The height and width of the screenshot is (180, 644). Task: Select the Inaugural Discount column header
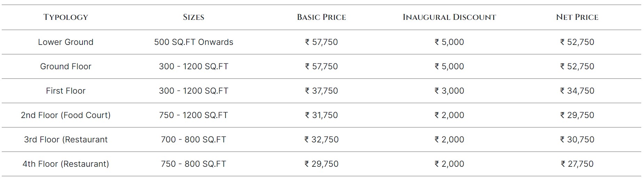(x=449, y=17)
